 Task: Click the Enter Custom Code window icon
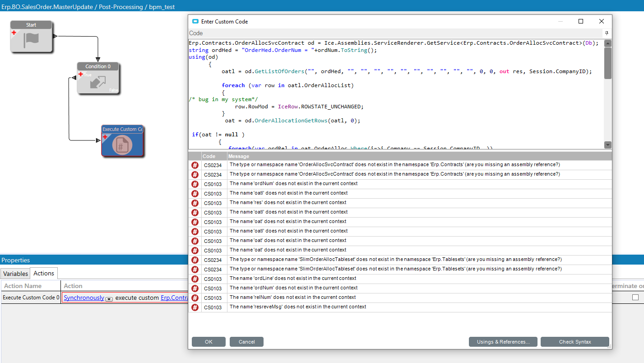tap(195, 22)
